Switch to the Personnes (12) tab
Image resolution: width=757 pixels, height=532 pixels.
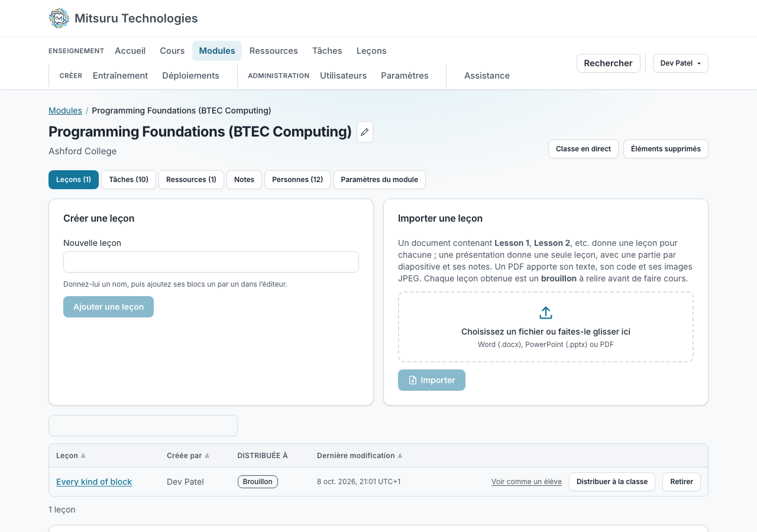pyautogui.click(x=297, y=180)
